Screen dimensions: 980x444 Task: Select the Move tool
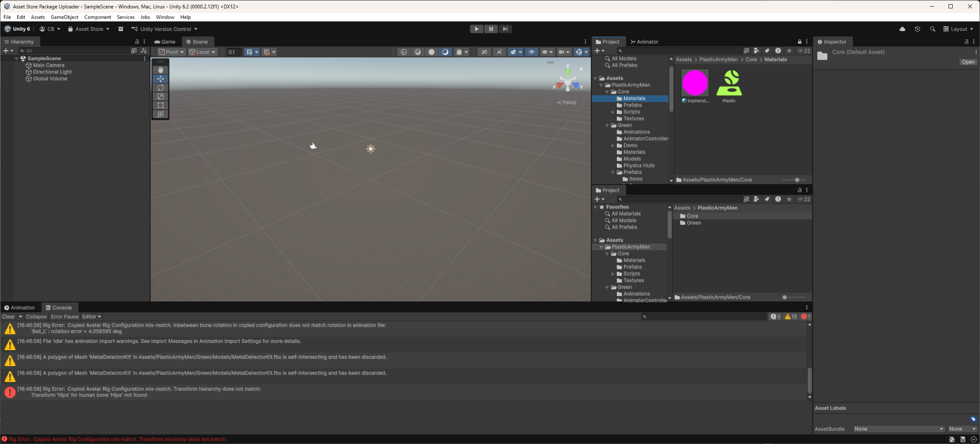[x=160, y=79]
